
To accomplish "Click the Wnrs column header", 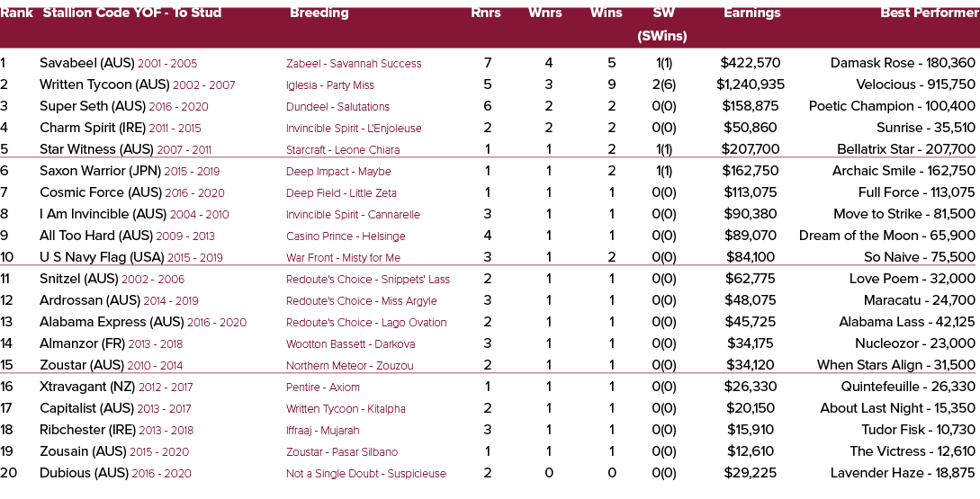I will pyautogui.click(x=545, y=13).
